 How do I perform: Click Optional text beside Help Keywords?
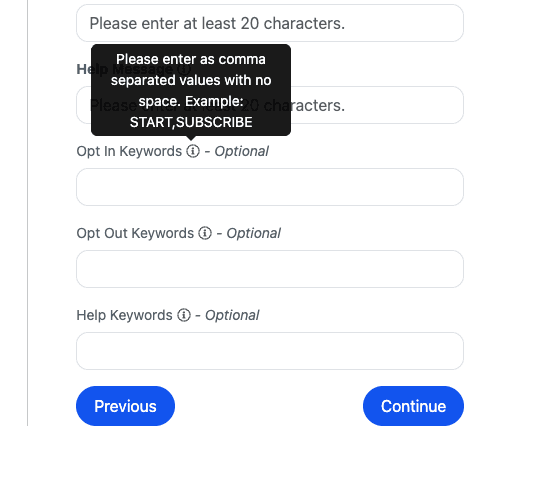232,315
